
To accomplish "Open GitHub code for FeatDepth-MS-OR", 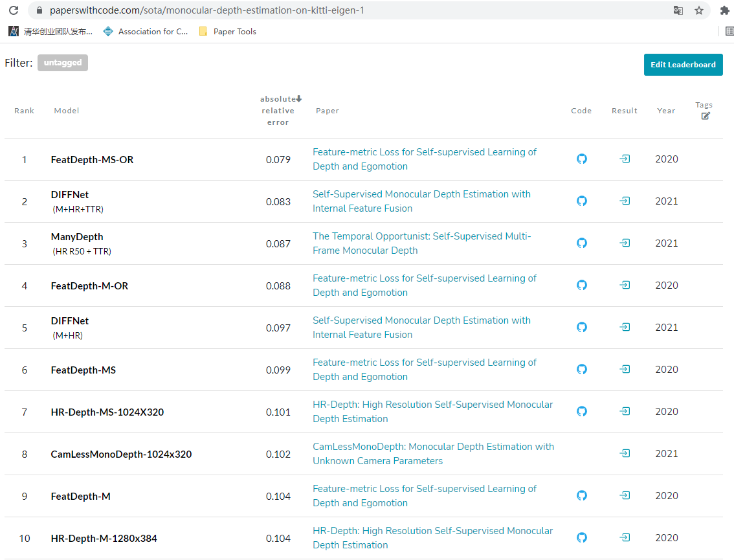I will coord(581,159).
